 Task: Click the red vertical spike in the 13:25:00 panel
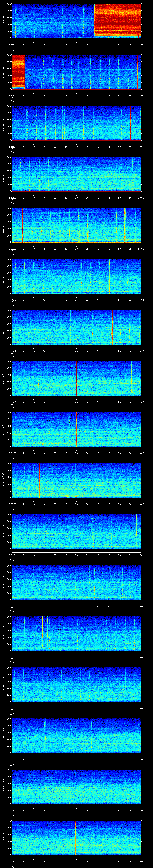[x=40, y=480]
